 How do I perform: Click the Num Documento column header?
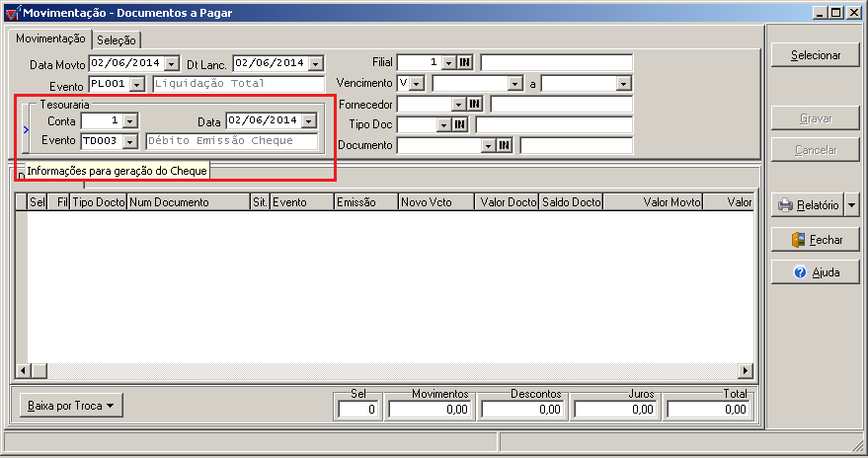coord(187,201)
